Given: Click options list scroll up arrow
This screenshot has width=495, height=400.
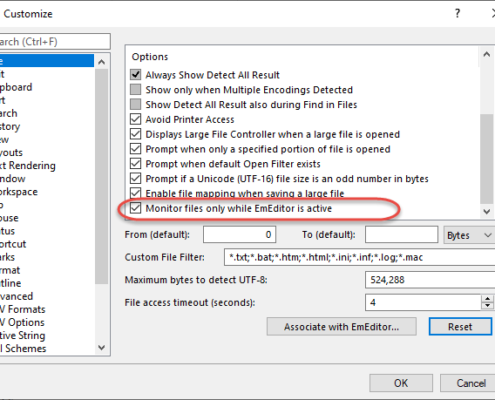Looking at the screenshot, I should click(486, 54).
